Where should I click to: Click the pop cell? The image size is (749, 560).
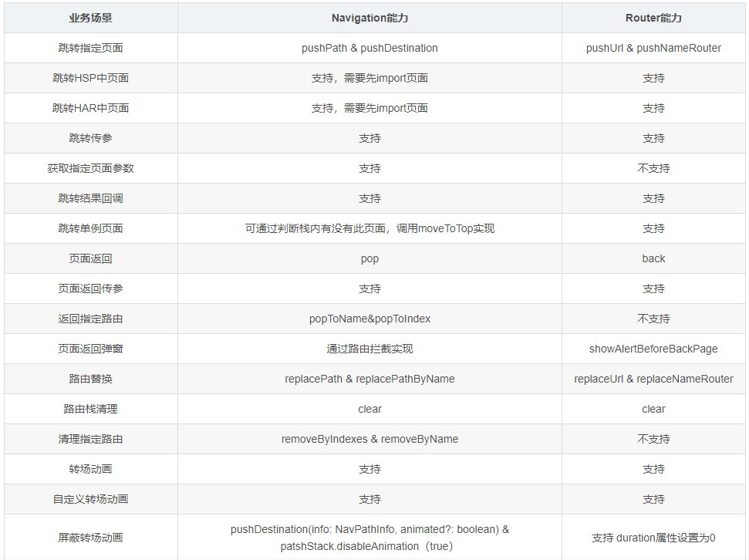pyautogui.click(x=369, y=259)
